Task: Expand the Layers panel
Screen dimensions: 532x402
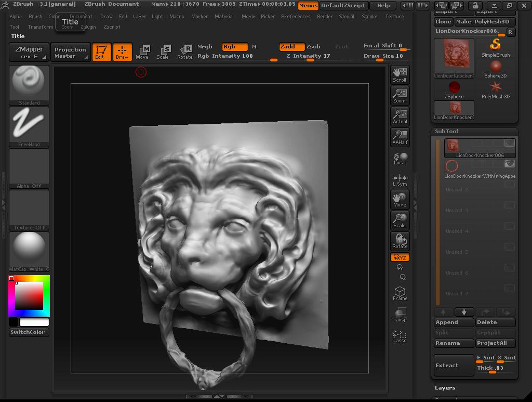Action: click(x=445, y=388)
